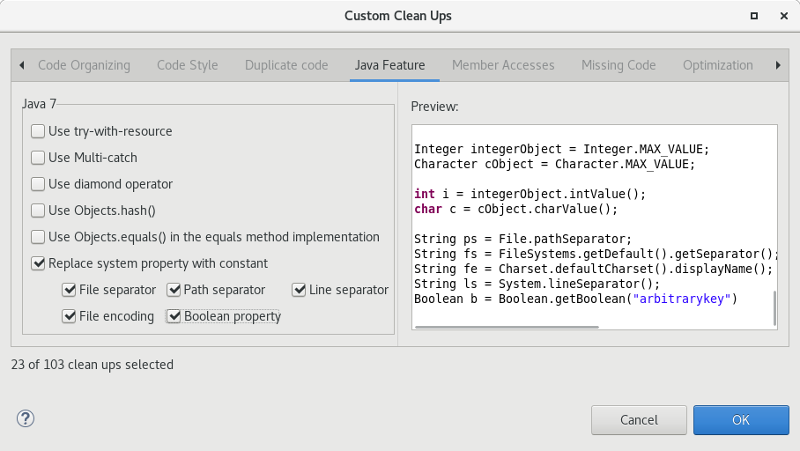Uncheck Replace system property with constant

38,264
